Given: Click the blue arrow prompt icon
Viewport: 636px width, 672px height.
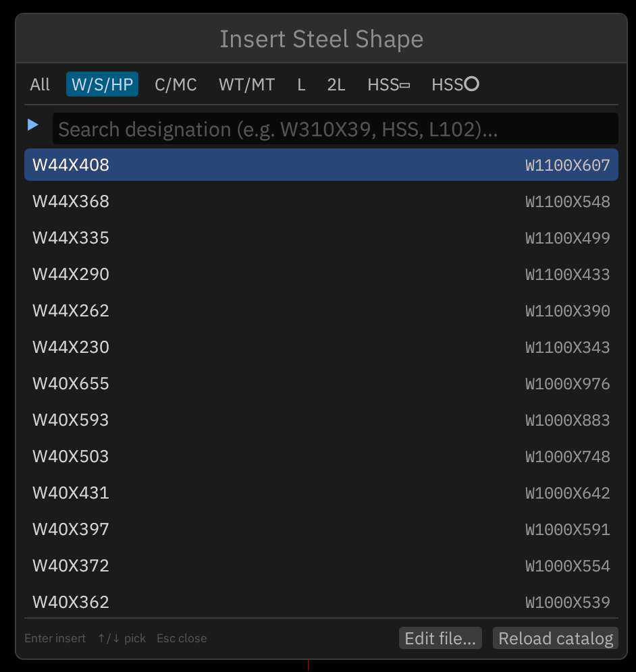Looking at the screenshot, I should 33,125.
